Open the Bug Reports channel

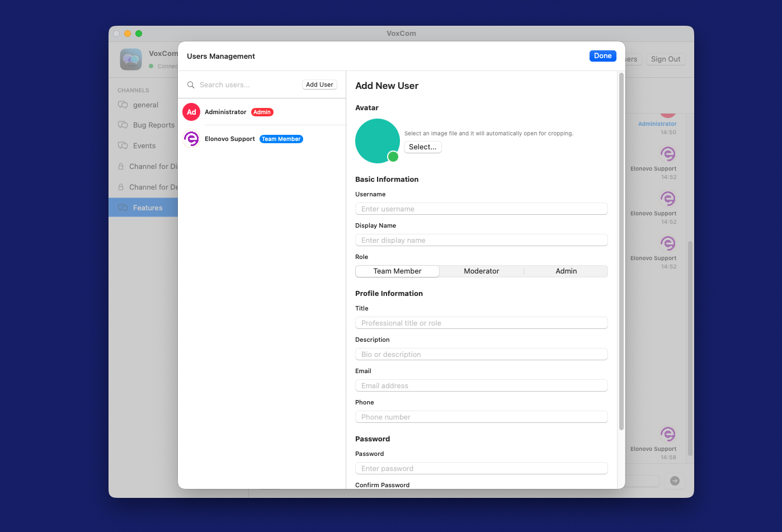(143, 125)
